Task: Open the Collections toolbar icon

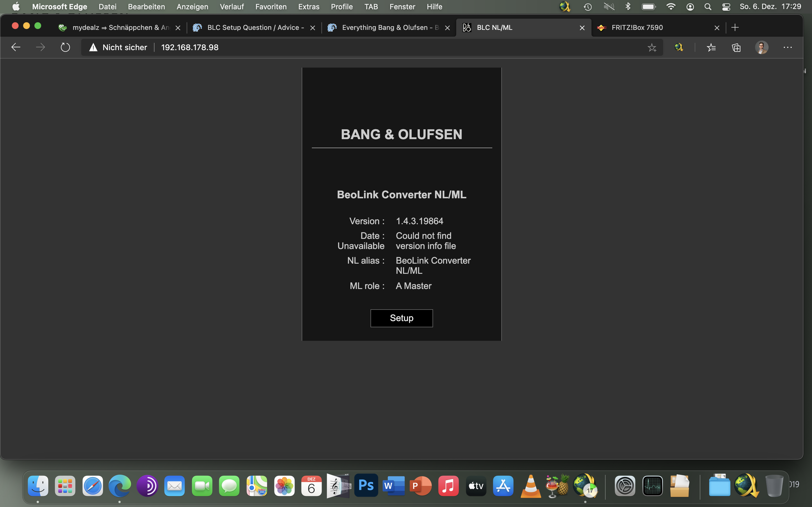Action: click(x=736, y=47)
